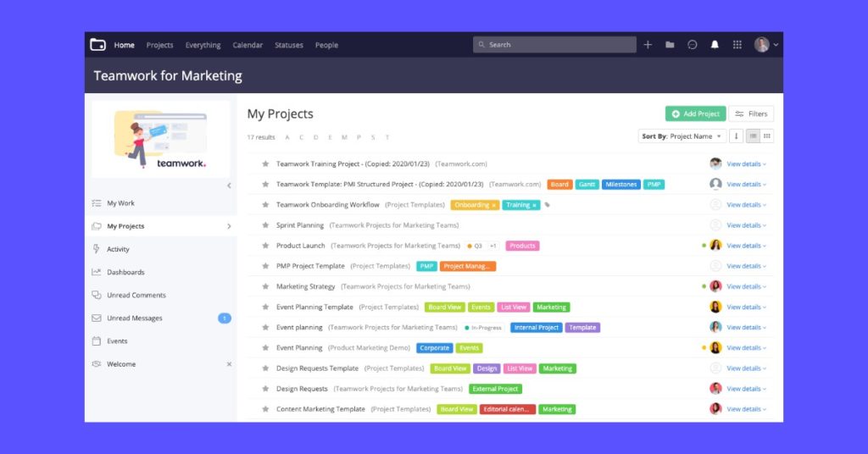Click the pink Products tag
The width and height of the screenshot is (868, 454).
point(522,246)
